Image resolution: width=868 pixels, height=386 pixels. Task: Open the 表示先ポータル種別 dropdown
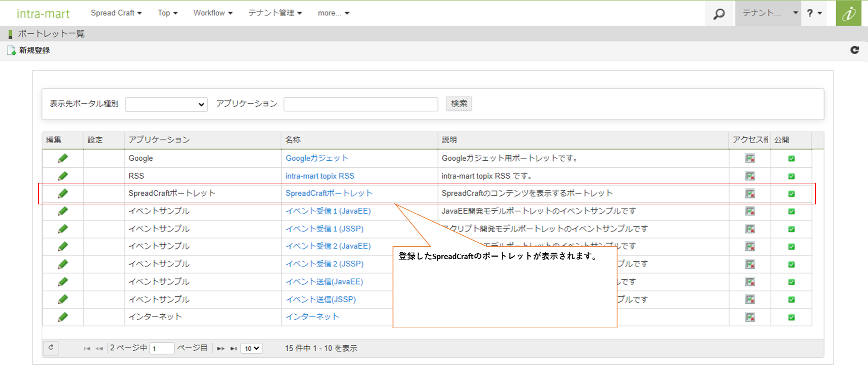point(166,104)
